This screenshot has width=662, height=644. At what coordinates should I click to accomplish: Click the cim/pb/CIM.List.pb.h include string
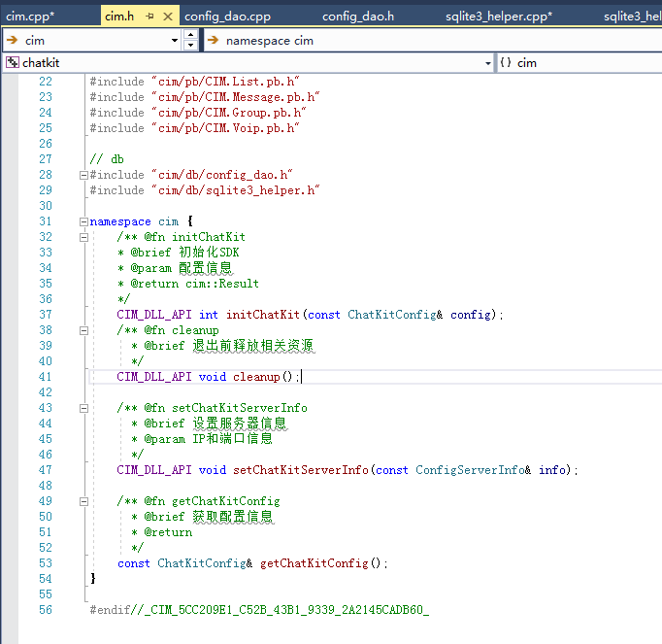click(225, 82)
